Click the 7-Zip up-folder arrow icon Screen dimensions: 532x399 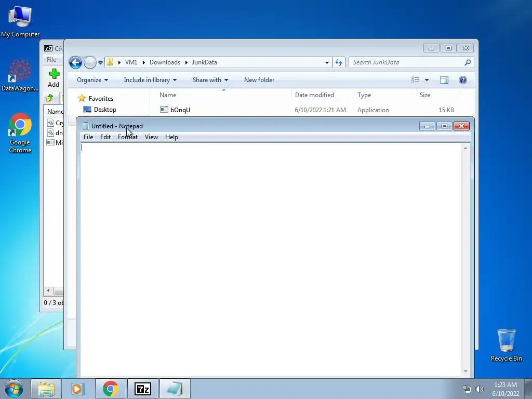click(x=50, y=98)
